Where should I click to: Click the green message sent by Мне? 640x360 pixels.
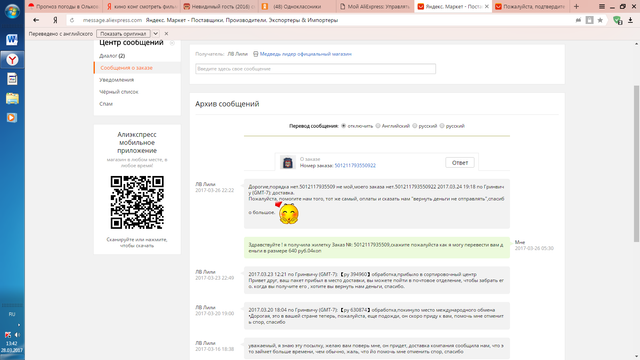click(377, 248)
